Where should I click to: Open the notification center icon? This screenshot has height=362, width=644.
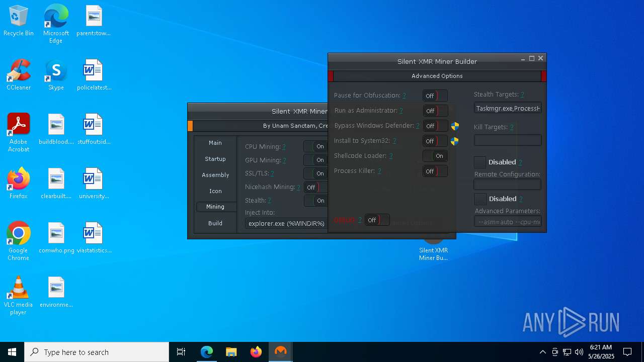click(627, 352)
